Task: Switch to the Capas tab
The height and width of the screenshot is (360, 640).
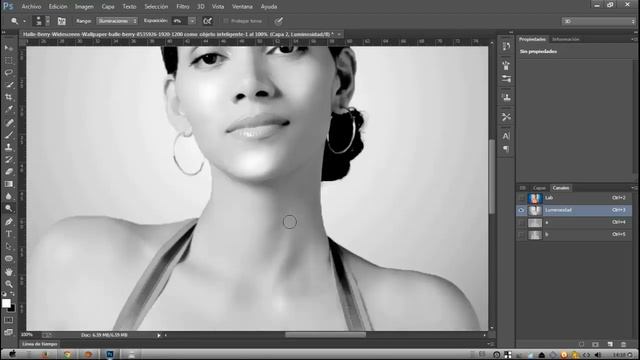Action: point(539,188)
